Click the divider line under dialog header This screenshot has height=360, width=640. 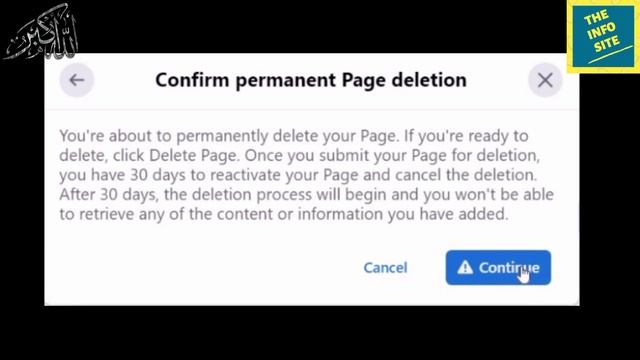312,109
